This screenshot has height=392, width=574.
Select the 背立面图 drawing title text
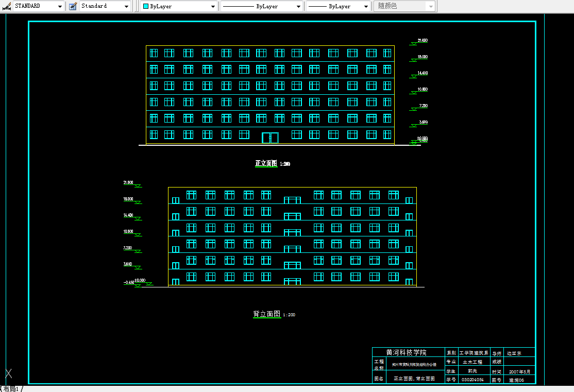click(267, 314)
